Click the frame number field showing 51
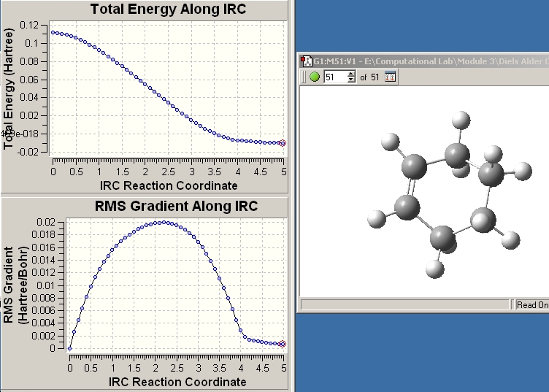The height and width of the screenshot is (392, 549). tap(336, 77)
